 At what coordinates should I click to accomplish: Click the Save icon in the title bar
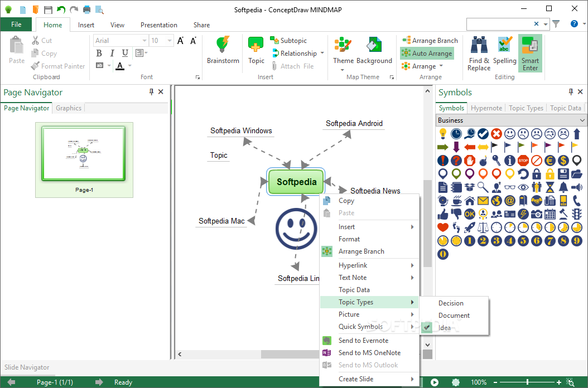tap(48, 9)
